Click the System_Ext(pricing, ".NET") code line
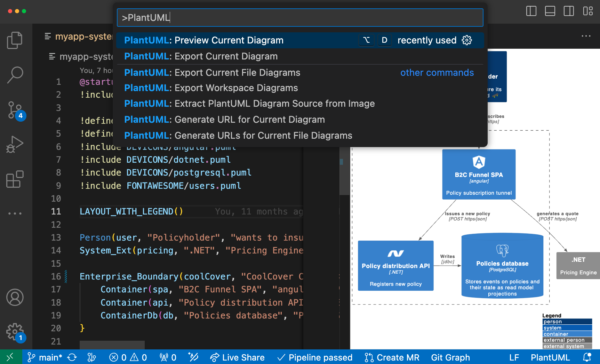This screenshot has height=364, width=600. (191, 250)
